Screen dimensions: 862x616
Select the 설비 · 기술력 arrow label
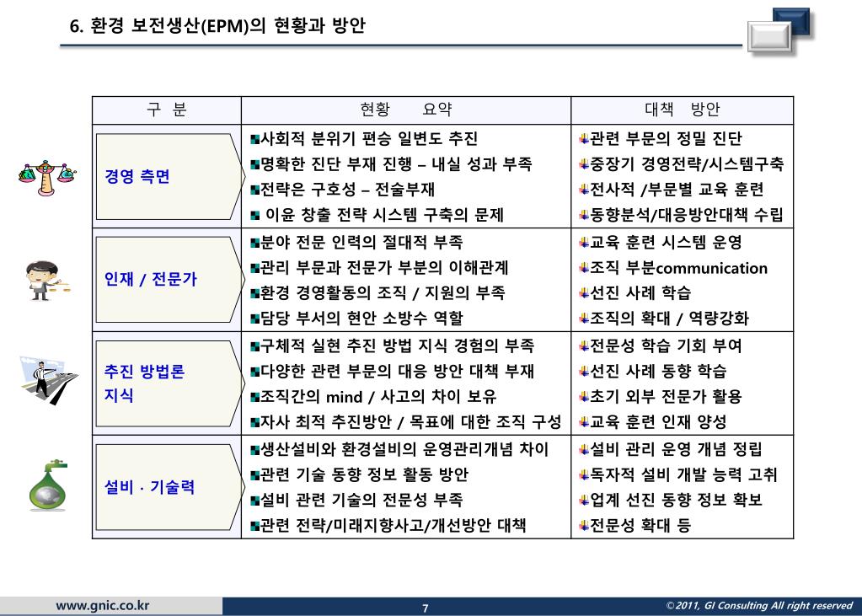(x=170, y=487)
